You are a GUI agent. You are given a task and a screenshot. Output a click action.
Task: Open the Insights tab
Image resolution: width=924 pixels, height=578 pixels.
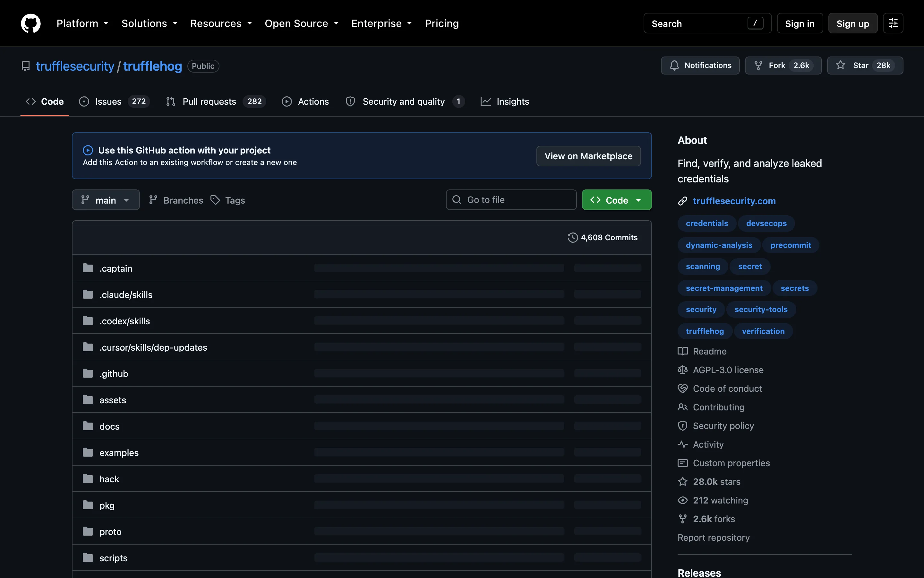point(504,101)
